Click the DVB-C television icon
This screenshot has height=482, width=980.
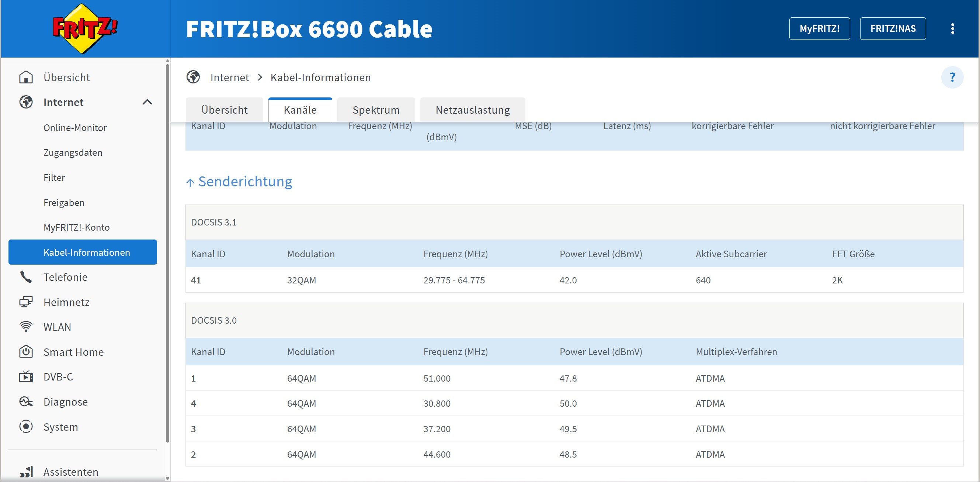(26, 376)
